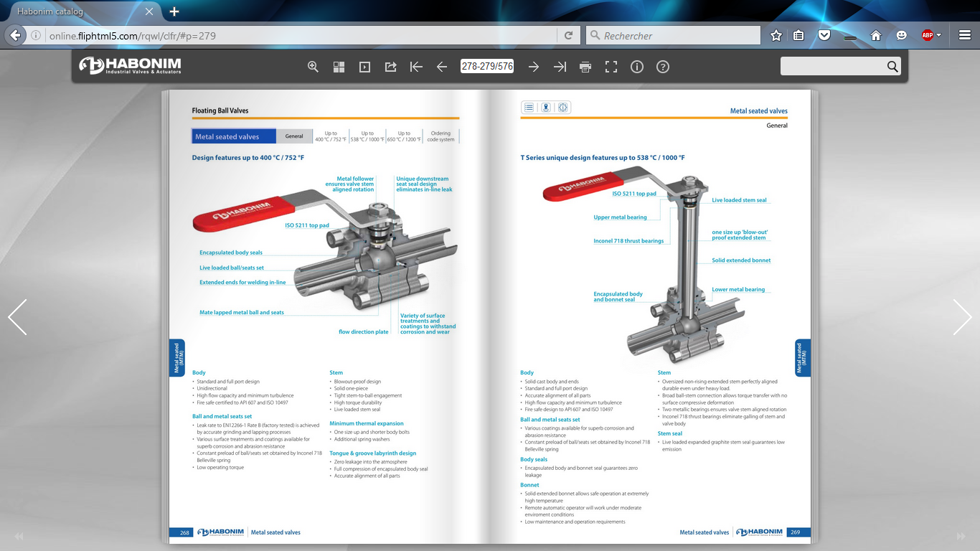This screenshot has width=980, height=551.
Task: Open the page thumbnails grid view
Action: pos(339,67)
